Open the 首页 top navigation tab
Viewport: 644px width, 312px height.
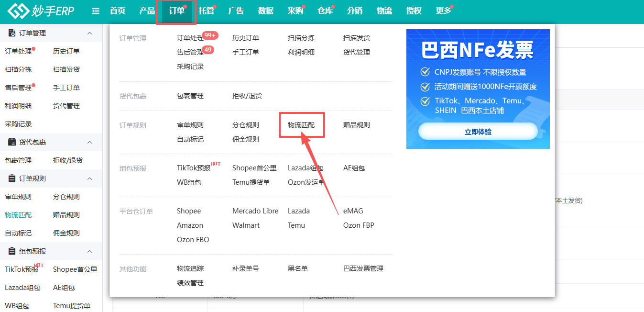click(x=118, y=11)
